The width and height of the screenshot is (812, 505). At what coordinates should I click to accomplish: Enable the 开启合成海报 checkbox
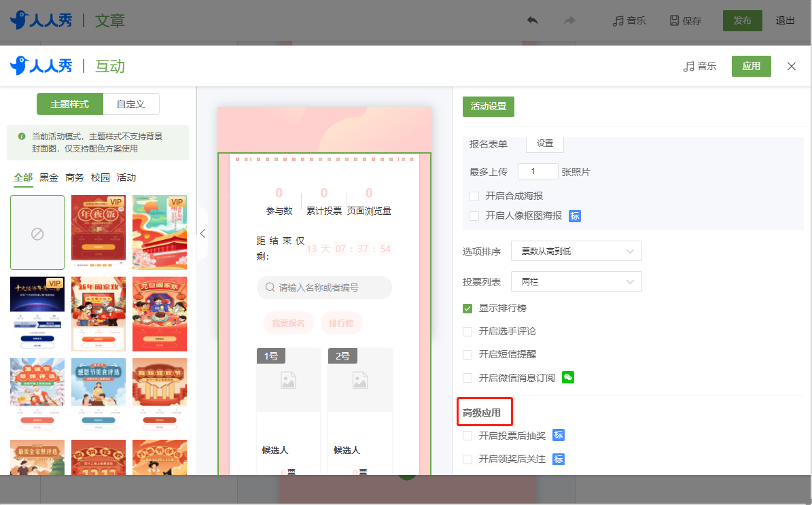(x=474, y=196)
